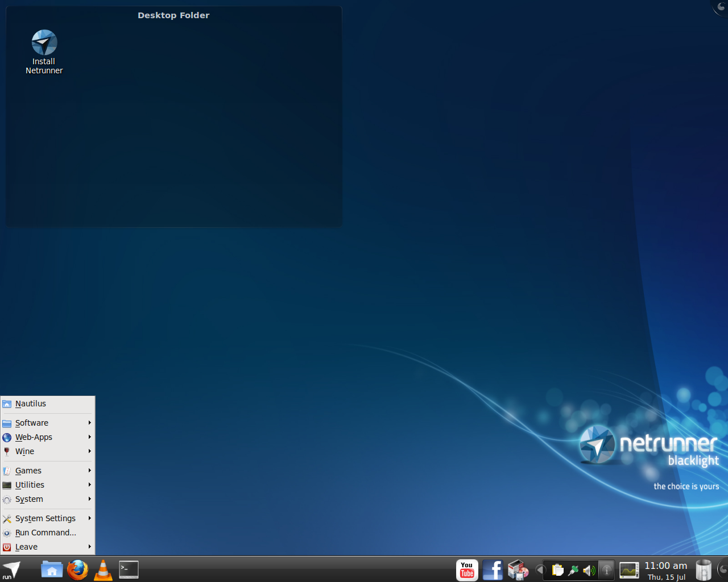Open the clipboard tray icon
The width and height of the screenshot is (728, 582).
coord(558,570)
